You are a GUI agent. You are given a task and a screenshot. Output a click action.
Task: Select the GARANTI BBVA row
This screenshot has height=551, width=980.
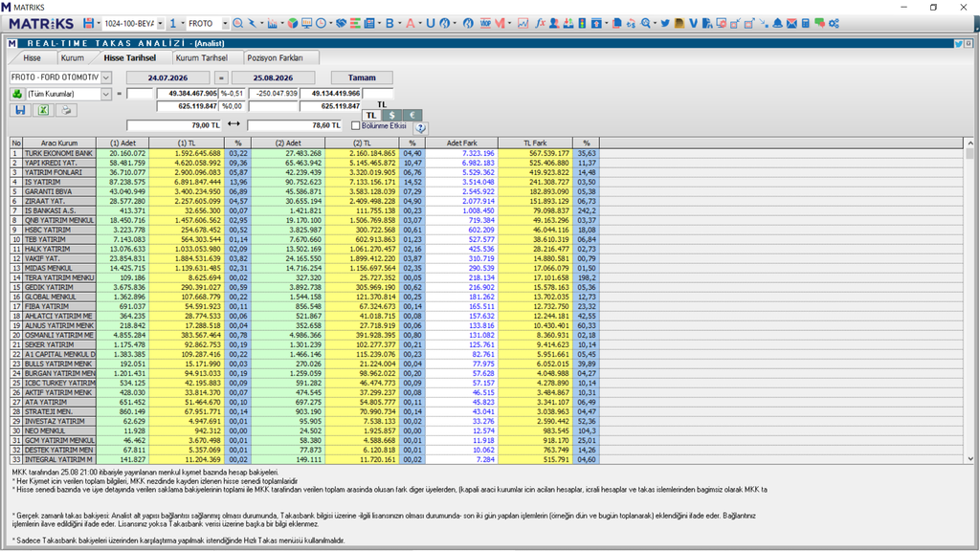click(304, 191)
